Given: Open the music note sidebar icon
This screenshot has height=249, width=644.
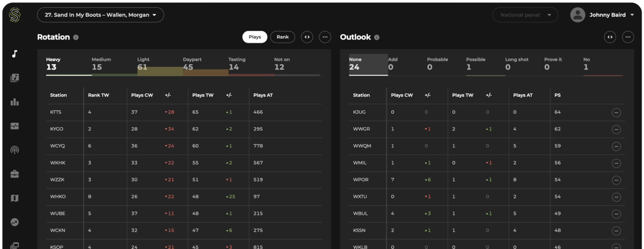Looking at the screenshot, I should 15,54.
